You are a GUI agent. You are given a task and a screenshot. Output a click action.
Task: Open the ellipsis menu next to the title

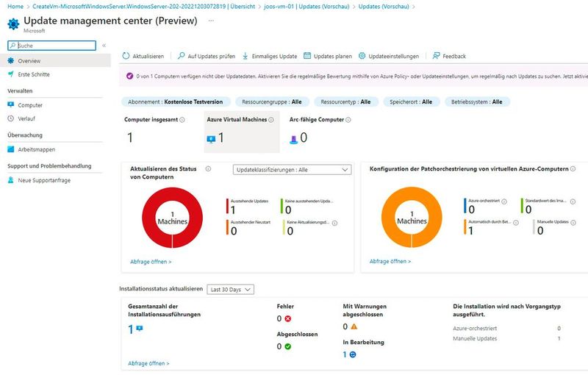tap(211, 21)
